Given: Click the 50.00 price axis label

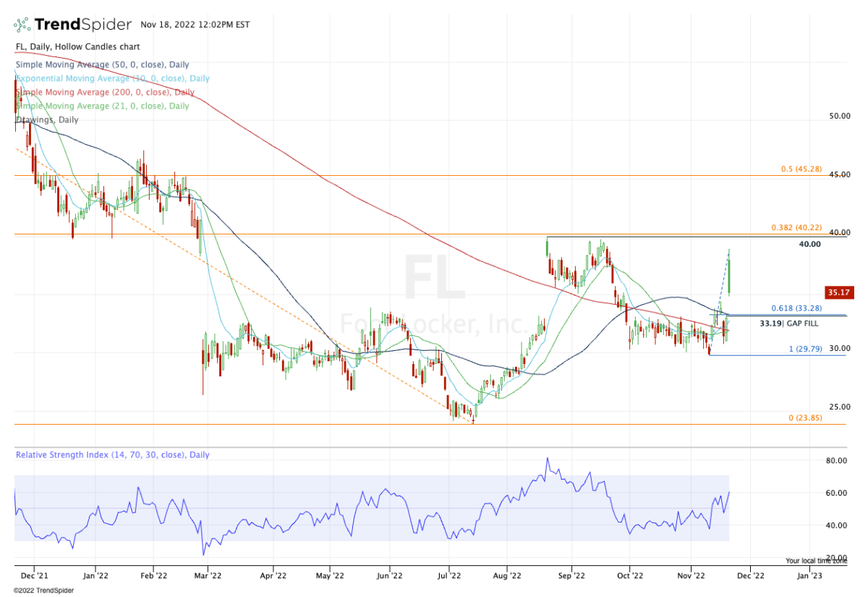Looking at the screenshot, I should 839,116.
